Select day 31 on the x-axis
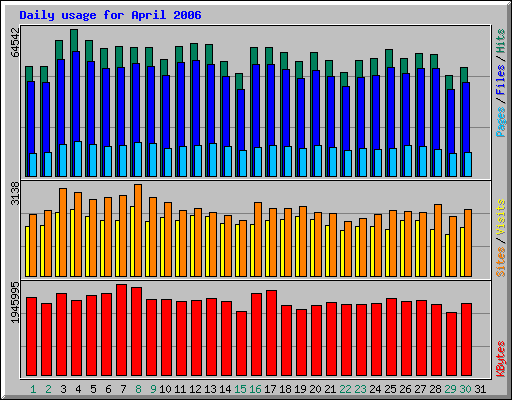Viewport: 512px width, 400px height. 480,389
